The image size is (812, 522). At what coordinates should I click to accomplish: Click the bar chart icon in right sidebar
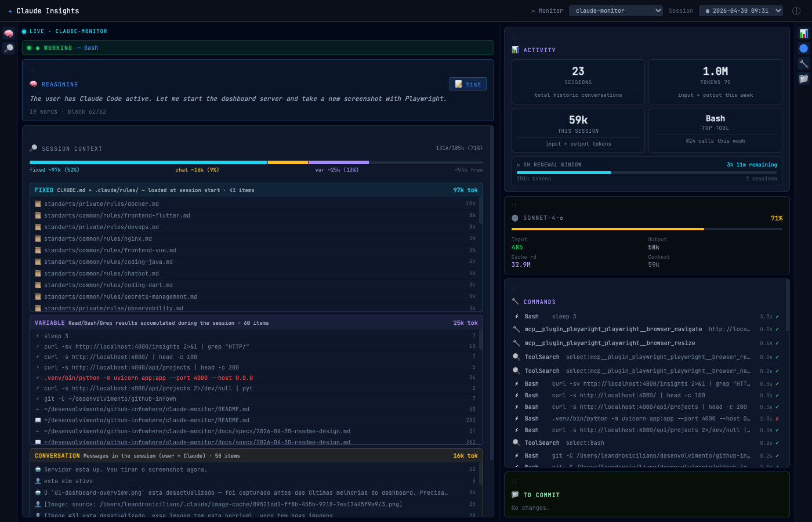(x=804, y=33)
